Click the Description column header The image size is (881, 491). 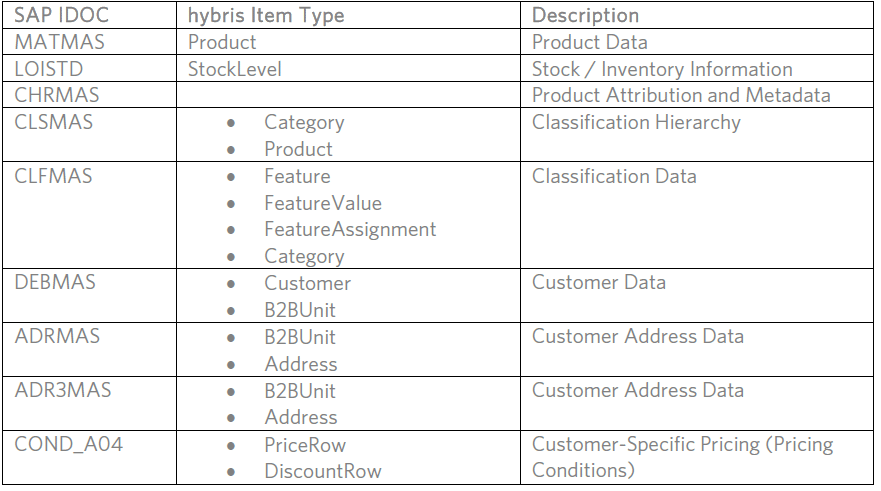point(585,16)
